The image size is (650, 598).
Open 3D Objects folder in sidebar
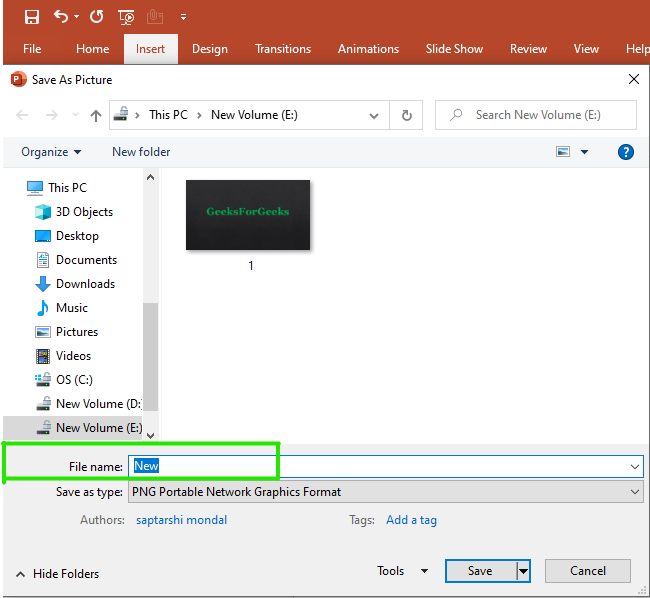pyautogui.click(x=84, y=212)
